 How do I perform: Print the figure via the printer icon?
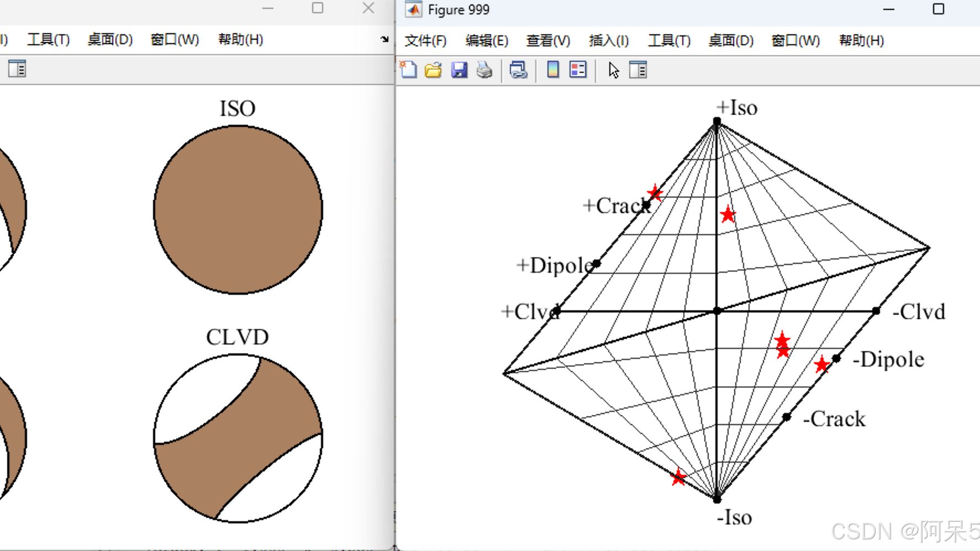tap(484, 70)
